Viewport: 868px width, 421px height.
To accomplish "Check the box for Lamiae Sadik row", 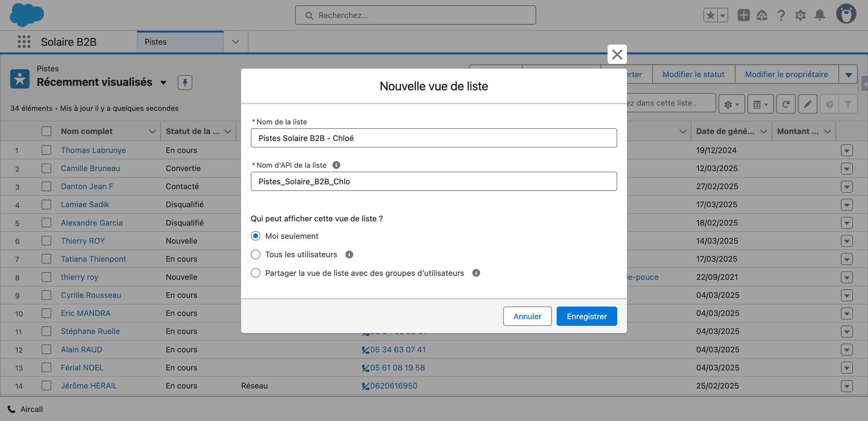I will coord(46,204).
